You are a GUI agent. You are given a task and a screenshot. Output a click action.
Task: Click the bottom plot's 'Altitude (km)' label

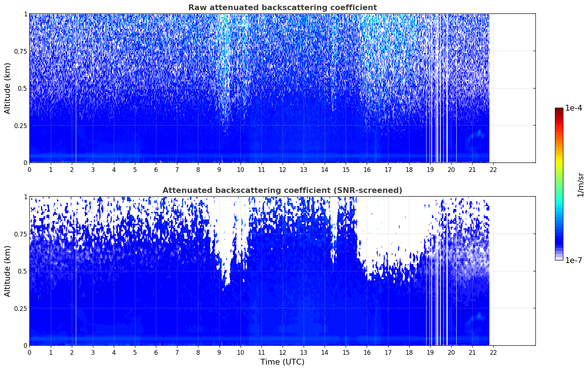[8, 271]
